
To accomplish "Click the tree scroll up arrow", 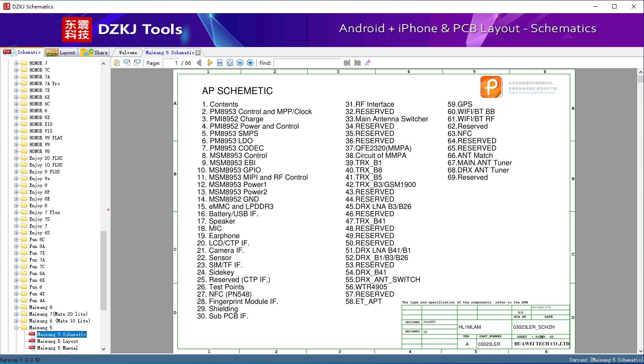I will 103,64.
